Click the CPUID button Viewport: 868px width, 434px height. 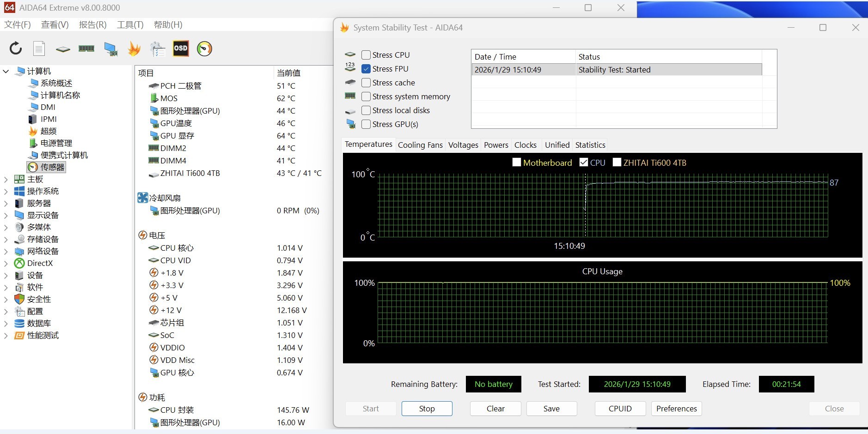click(x=619, y=408)
